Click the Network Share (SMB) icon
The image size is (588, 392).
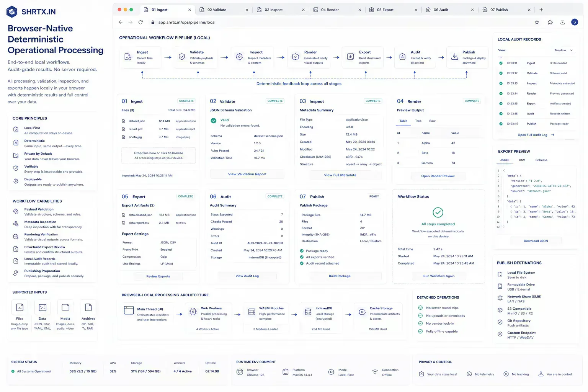click(x=500, y=298)
